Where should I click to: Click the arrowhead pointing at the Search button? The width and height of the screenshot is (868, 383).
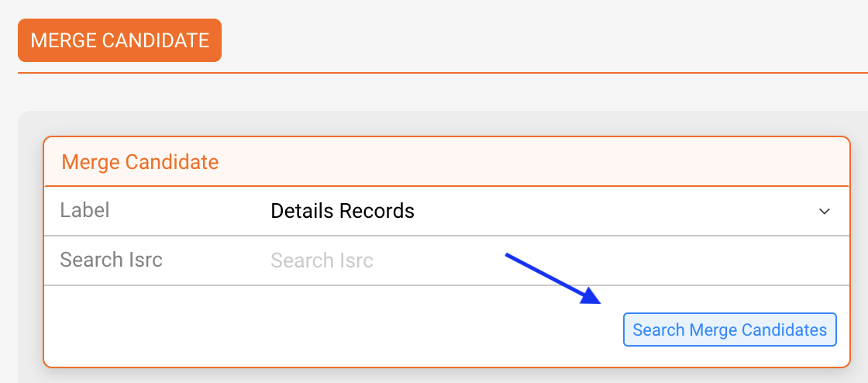(591, 297)
